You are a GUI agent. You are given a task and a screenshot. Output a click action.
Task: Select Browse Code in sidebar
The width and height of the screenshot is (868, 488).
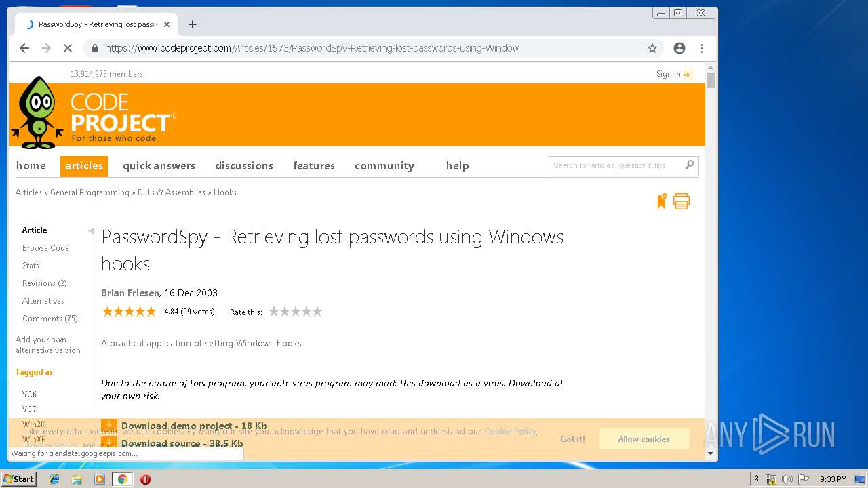(45, 248)
